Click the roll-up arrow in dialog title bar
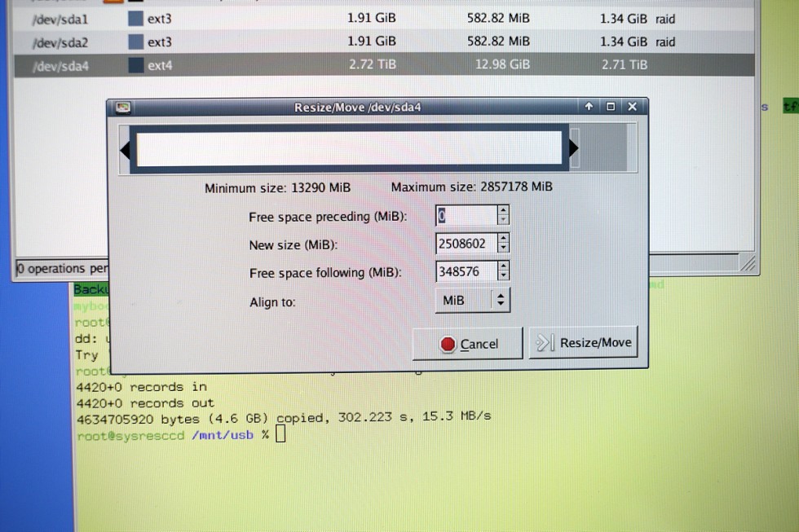The image size is (799, 532). pyautogui.click(x=589, y=107)
